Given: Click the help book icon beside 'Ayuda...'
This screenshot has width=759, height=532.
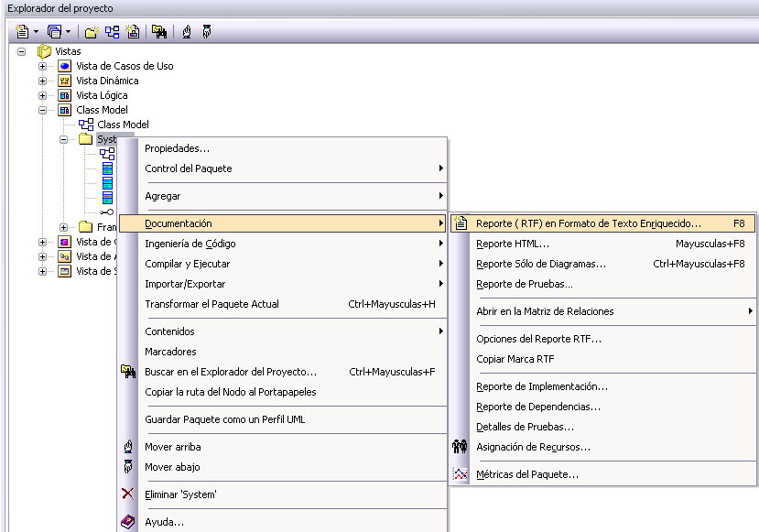Looking at the screenshot, I should coord(128,522).
